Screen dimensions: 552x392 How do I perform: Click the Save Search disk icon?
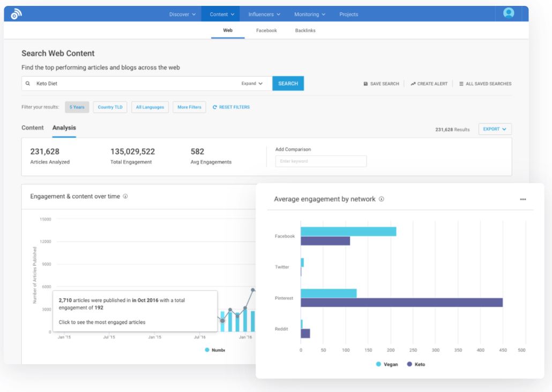tap(365, 84)
